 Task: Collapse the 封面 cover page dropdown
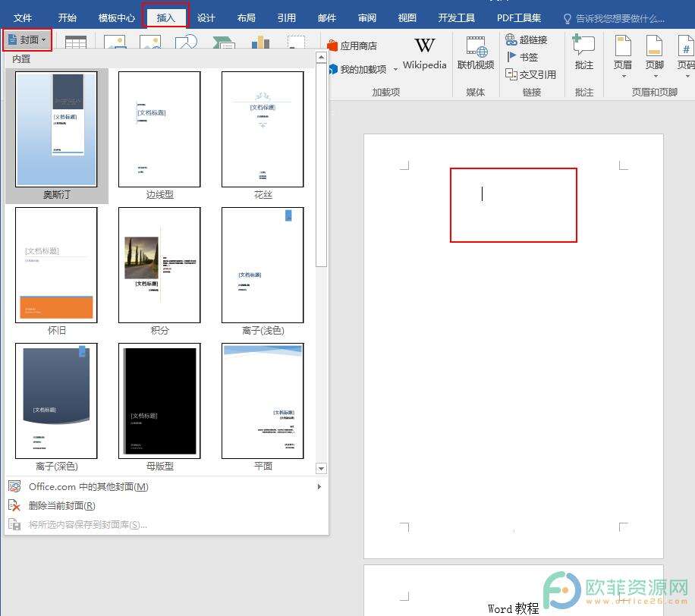tap(27, 39)
